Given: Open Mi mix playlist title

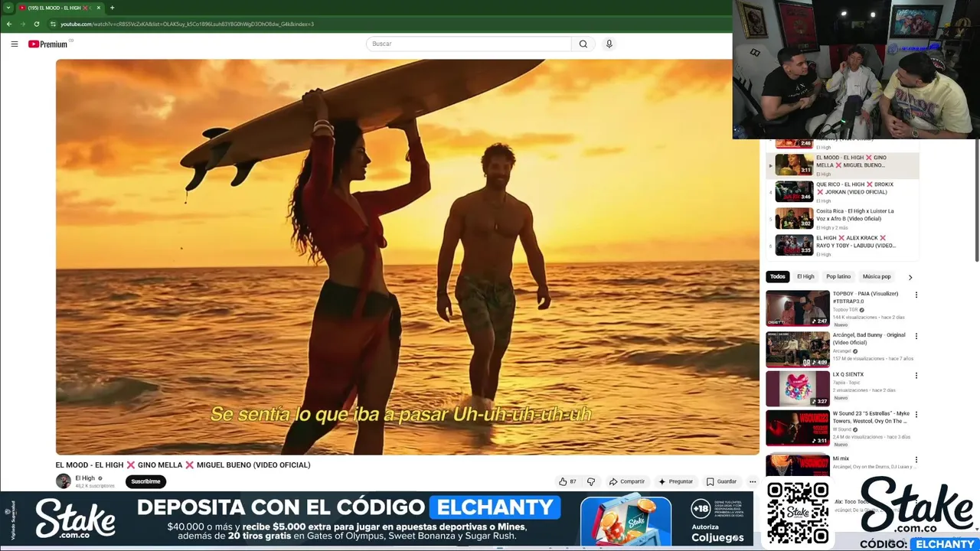Looking at the screenshot, I should [841, 458].
